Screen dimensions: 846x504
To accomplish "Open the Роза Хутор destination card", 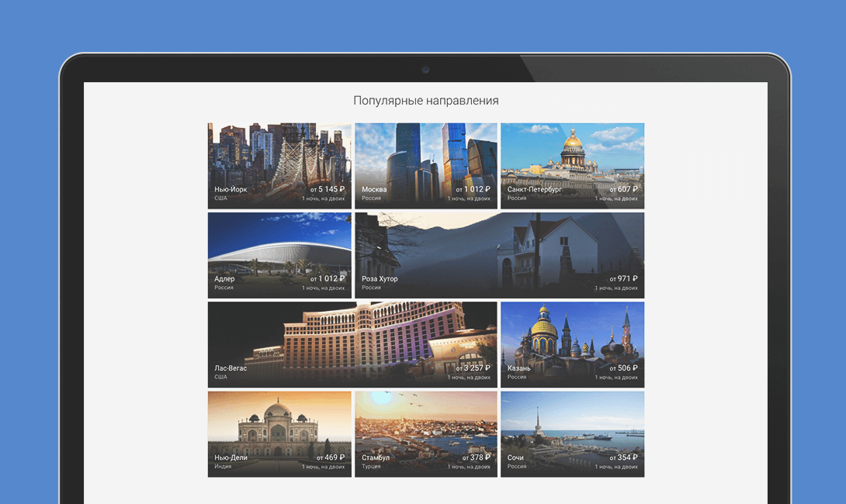I will [500, 255].
